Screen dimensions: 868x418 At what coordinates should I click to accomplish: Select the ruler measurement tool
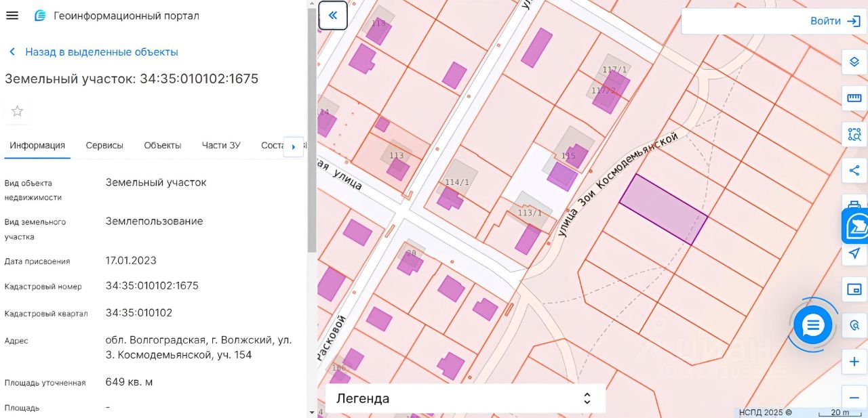[x=854, y=98]
